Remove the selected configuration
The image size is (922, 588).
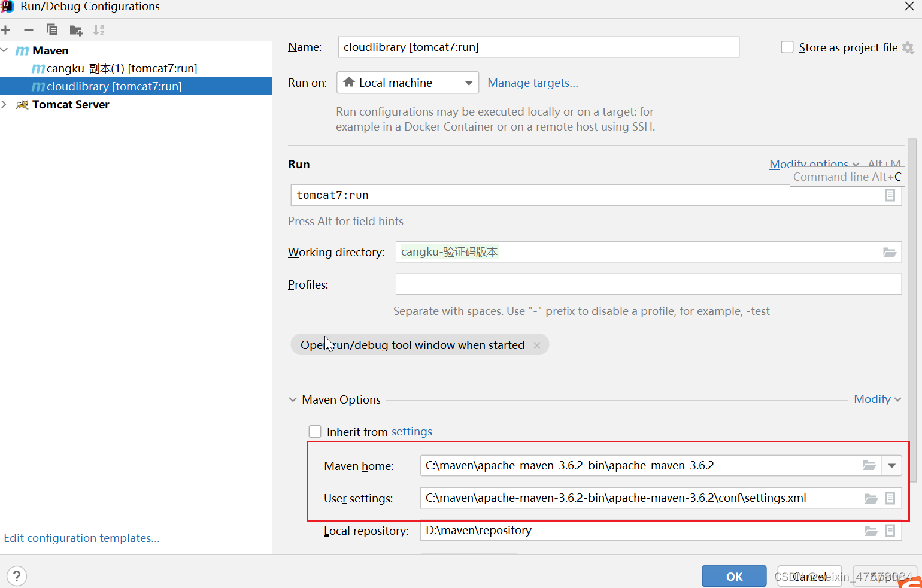(x=28, y=29)
